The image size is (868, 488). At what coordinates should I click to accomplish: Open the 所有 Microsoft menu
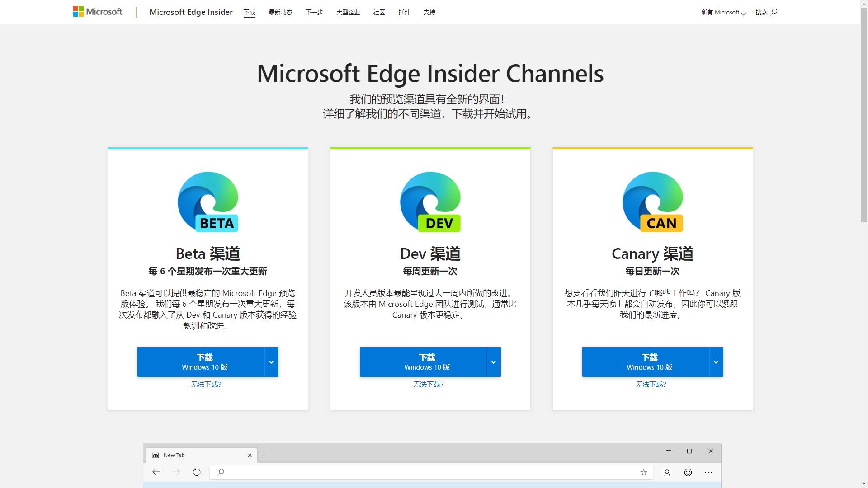722,12
